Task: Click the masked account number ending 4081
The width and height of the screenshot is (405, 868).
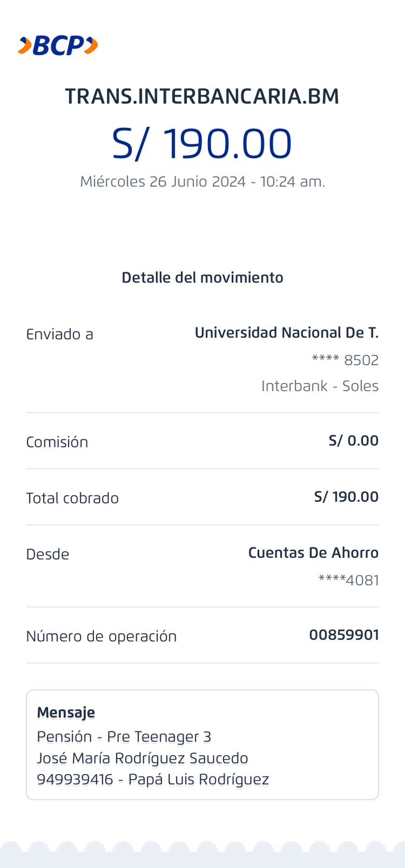Action: click(x=349, y=580)
